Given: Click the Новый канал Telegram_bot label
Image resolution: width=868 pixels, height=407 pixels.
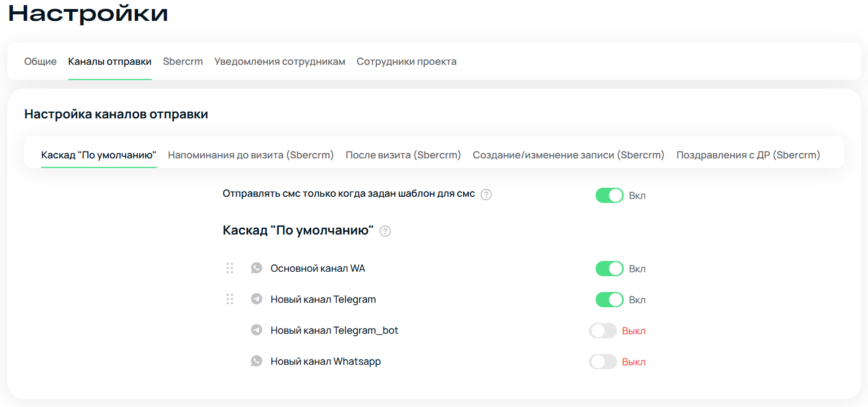Looking at the screenshot, I should point(334,330).
